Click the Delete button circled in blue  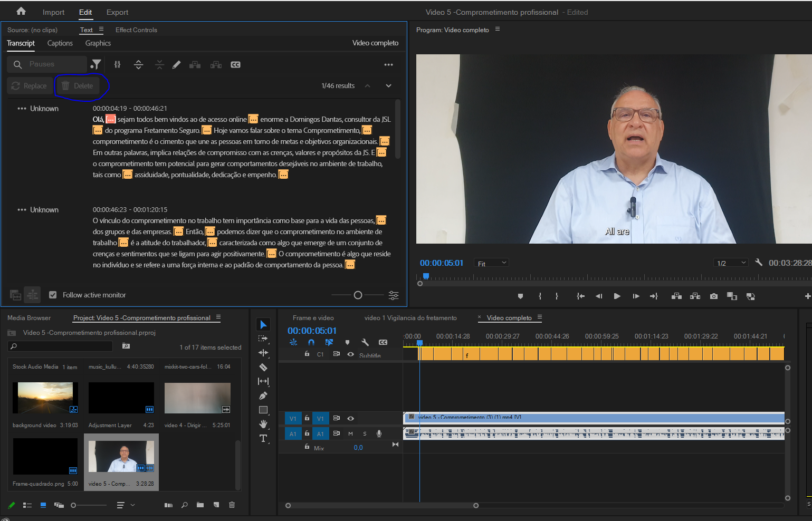78,85
